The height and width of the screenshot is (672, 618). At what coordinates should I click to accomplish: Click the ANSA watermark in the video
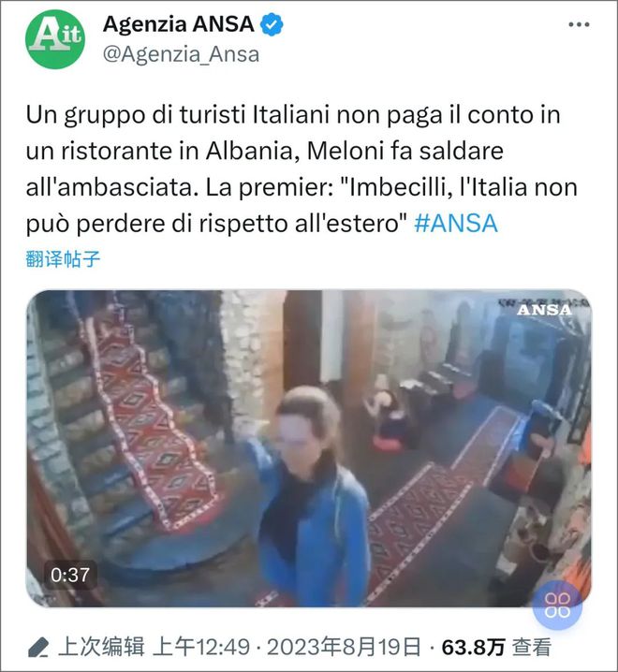(544, 310)
